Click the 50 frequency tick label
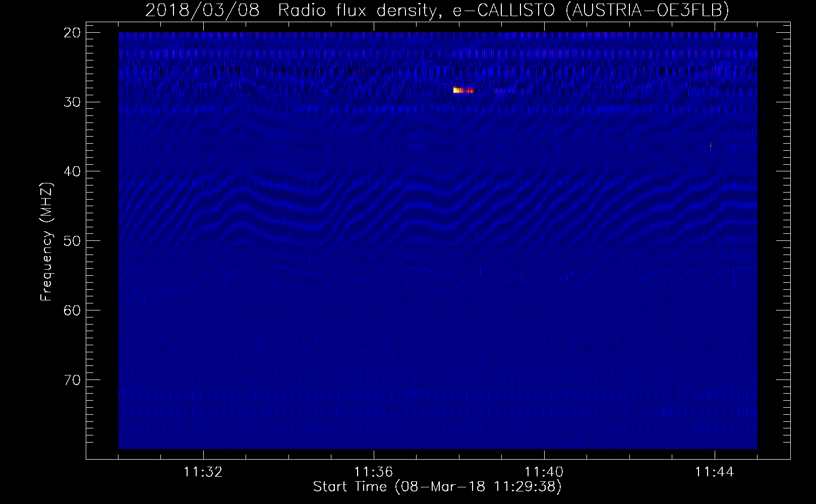This screenshot has height=504, width=816. [73, 241]
